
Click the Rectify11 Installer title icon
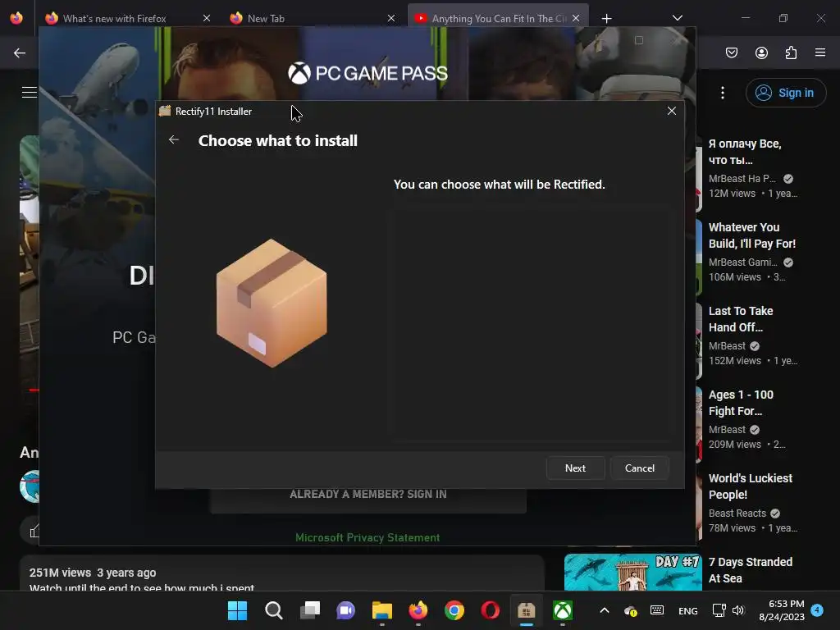point(165,111)
